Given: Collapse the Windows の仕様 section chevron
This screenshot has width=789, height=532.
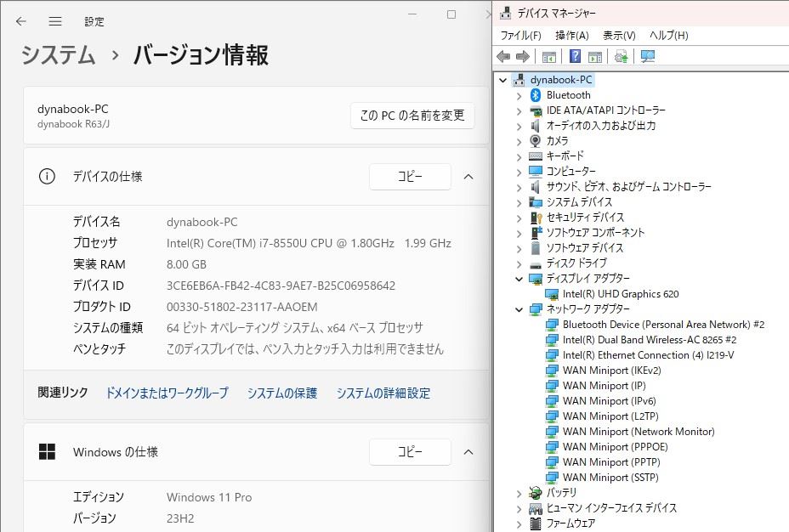Looking at the screenshot, I should click(468, 451).
